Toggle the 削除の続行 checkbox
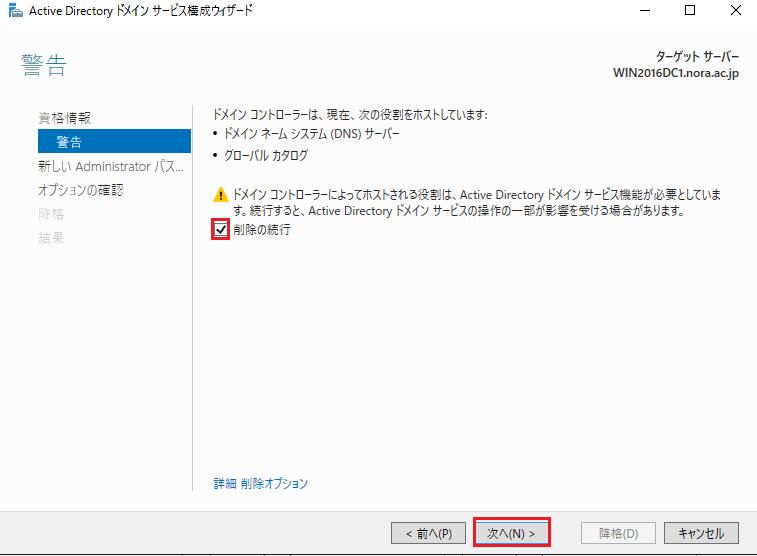This screenshot has height=556, width=757. pos(221,229)
